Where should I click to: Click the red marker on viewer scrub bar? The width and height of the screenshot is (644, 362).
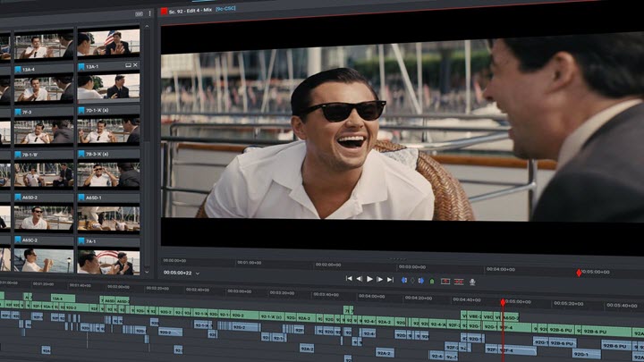(x=579, y=272)
